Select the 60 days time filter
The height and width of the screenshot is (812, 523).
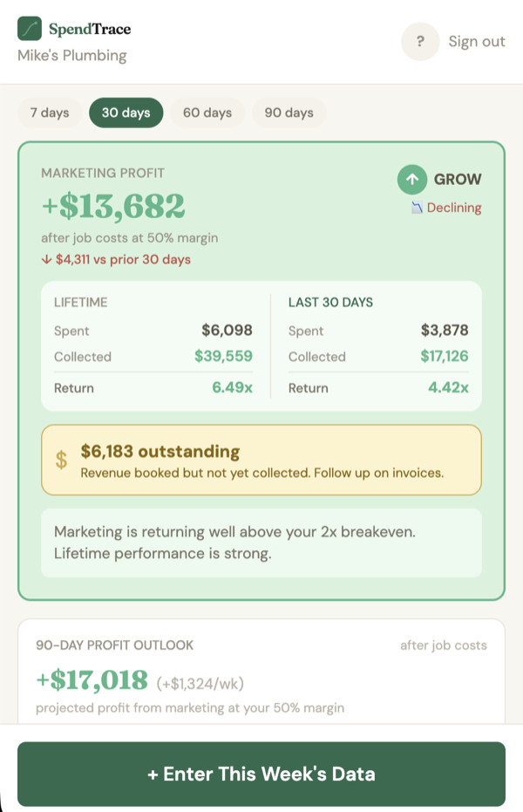(207, 113)
